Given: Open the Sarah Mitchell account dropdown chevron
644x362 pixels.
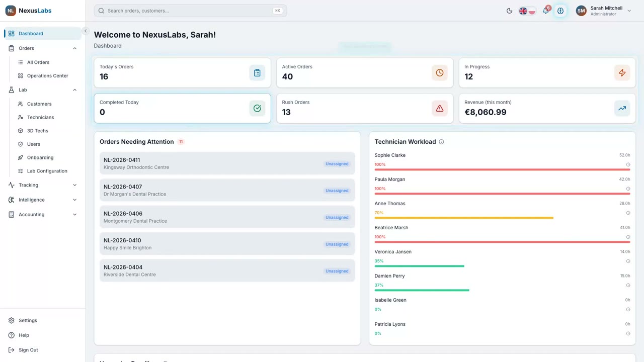Looking at the screenshot, I should [629, 11].
